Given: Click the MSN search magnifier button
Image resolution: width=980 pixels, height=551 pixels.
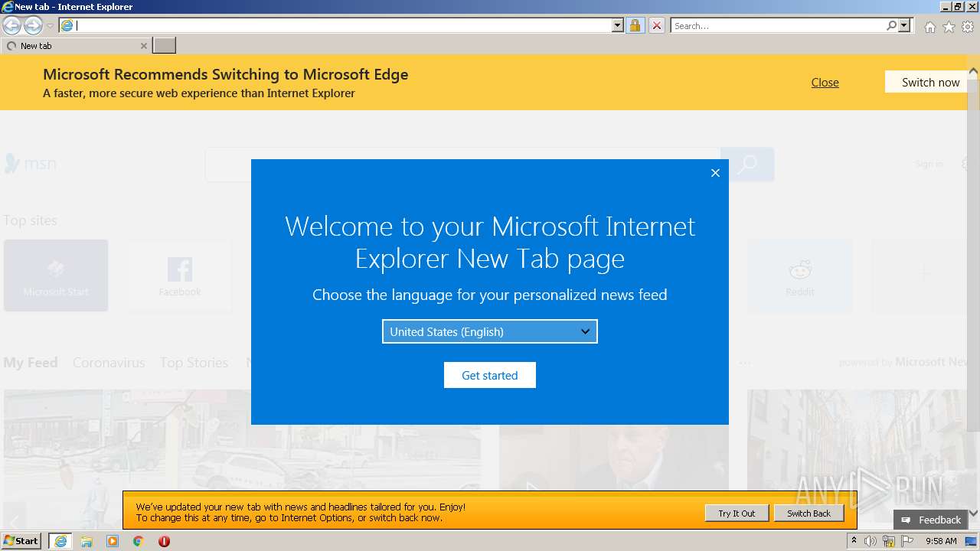Looking at the screenshot, I should (747, 165).
